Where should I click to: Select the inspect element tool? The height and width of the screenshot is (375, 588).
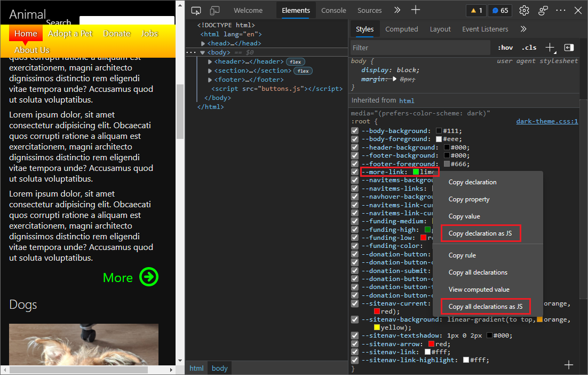point(196,10)
